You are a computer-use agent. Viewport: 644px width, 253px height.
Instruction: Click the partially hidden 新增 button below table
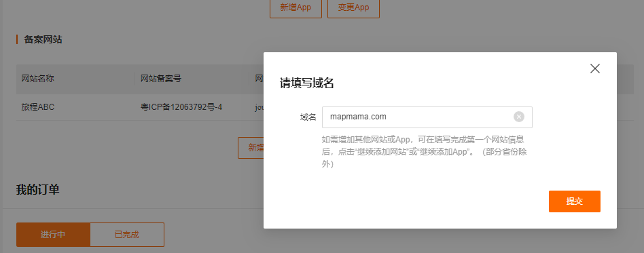[251, 148]
